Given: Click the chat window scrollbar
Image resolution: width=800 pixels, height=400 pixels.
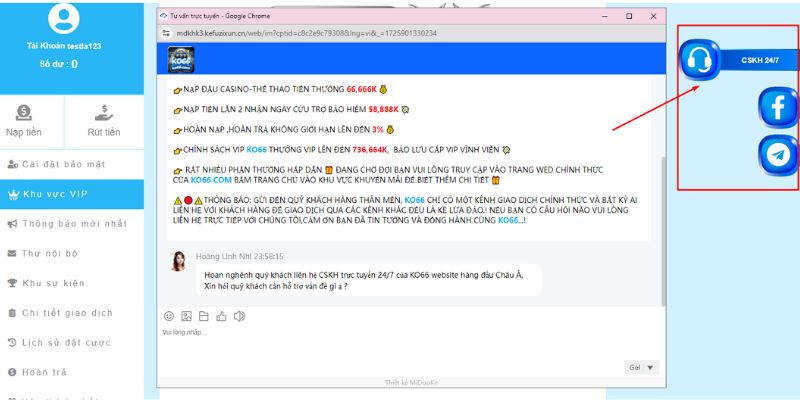Looking at the screenshot, I should [663, 231].
